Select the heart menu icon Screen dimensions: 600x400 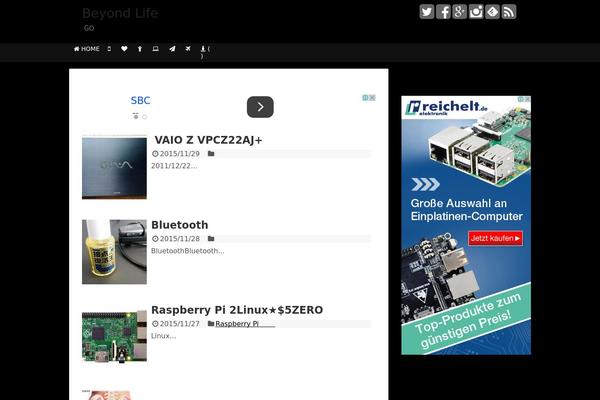pyautogui.click(x=124, y=49)
